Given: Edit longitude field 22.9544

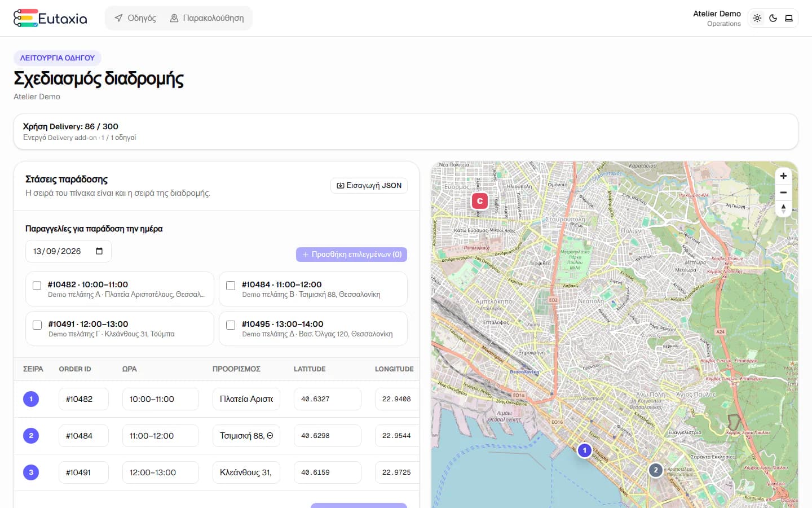Looking at the screenshot, I should (x=397, y=436).
